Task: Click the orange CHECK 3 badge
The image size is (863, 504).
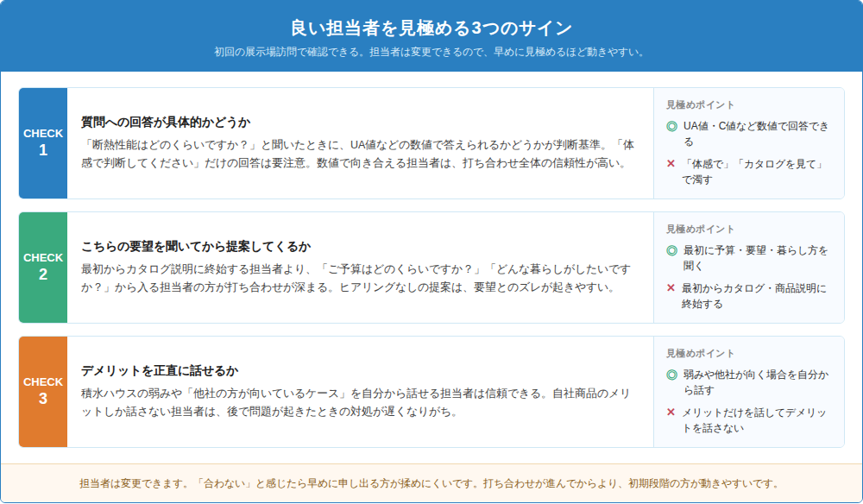Action: pyautogui.click(x=43, y=392)
